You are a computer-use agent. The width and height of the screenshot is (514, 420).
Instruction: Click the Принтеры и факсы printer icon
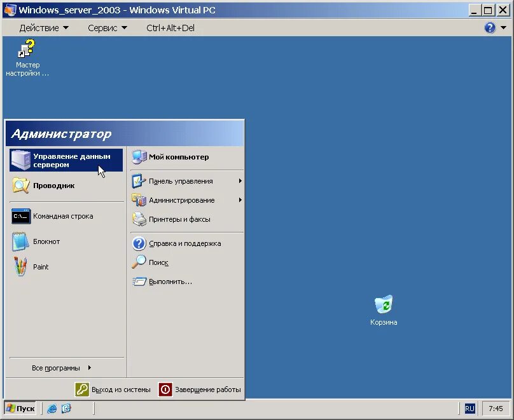coord(139,219)
